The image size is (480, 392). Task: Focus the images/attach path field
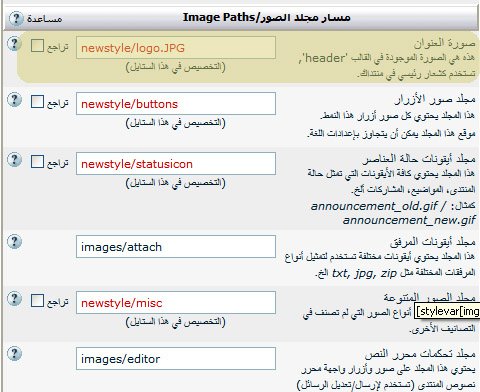pos(176,247)
